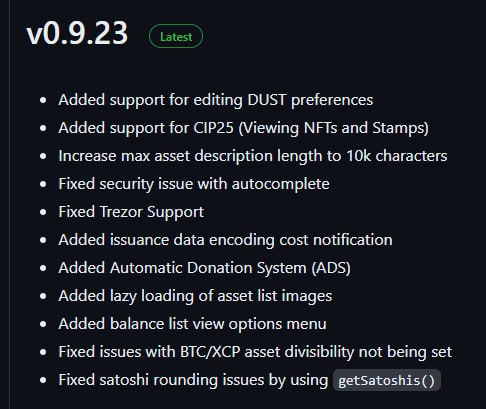Viewport: 486px width, 409px height.
Task: Click the balance list view options line
Action: click(192, 324)
